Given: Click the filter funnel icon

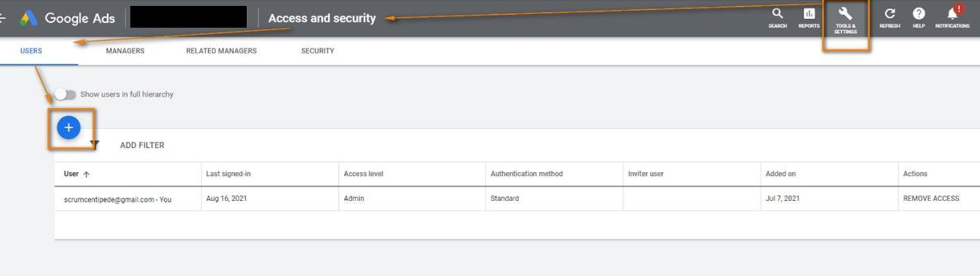Looking at the screenshot, I should 94,145.
